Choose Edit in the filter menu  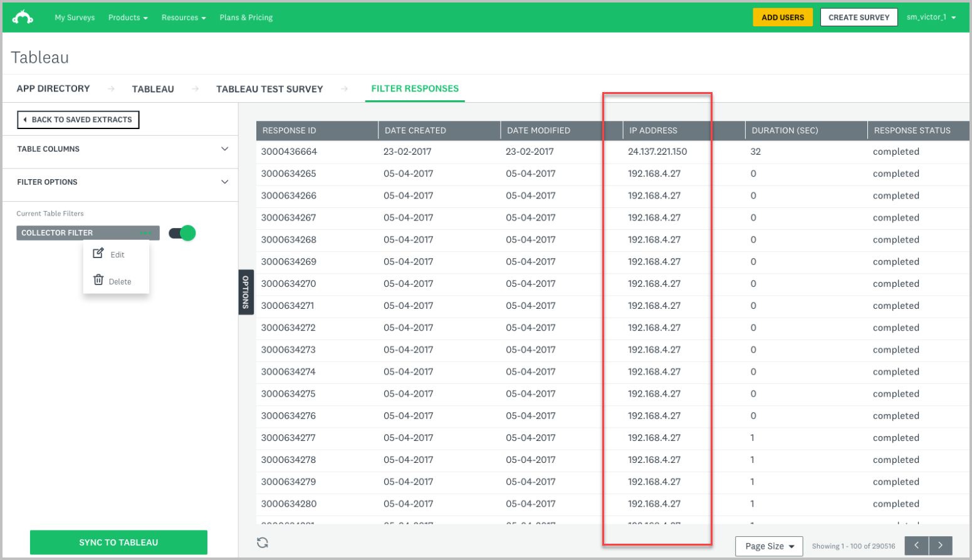pos(109,254)
